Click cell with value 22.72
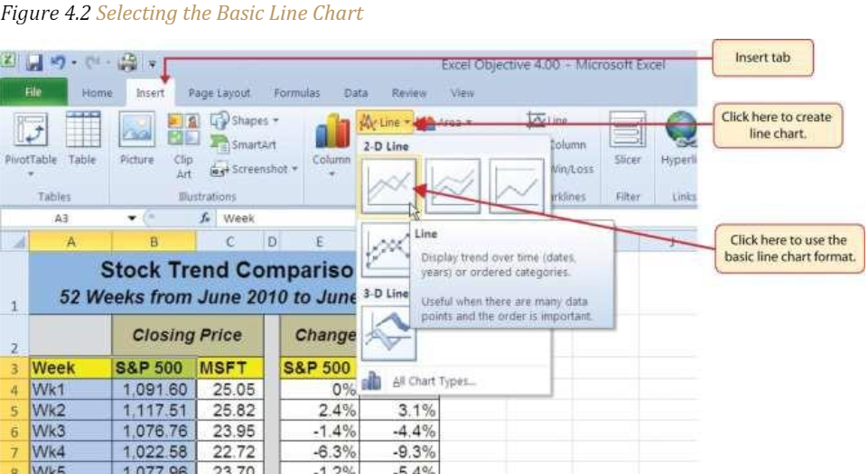 230,451
